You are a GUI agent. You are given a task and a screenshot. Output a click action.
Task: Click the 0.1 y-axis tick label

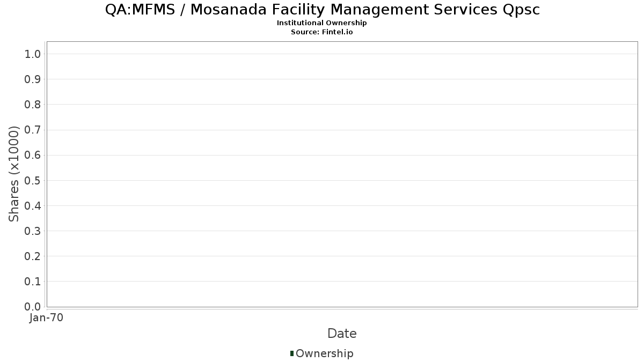tap(33, 282)
